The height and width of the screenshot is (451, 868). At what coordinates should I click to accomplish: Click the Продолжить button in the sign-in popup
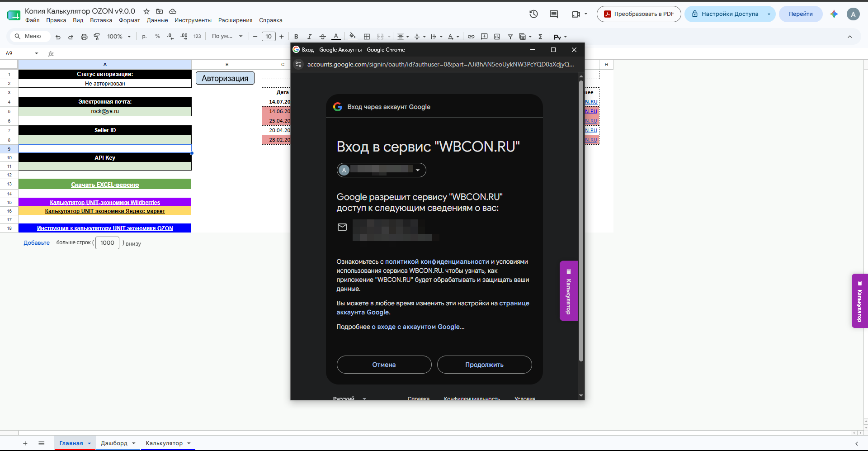(485, 365)
